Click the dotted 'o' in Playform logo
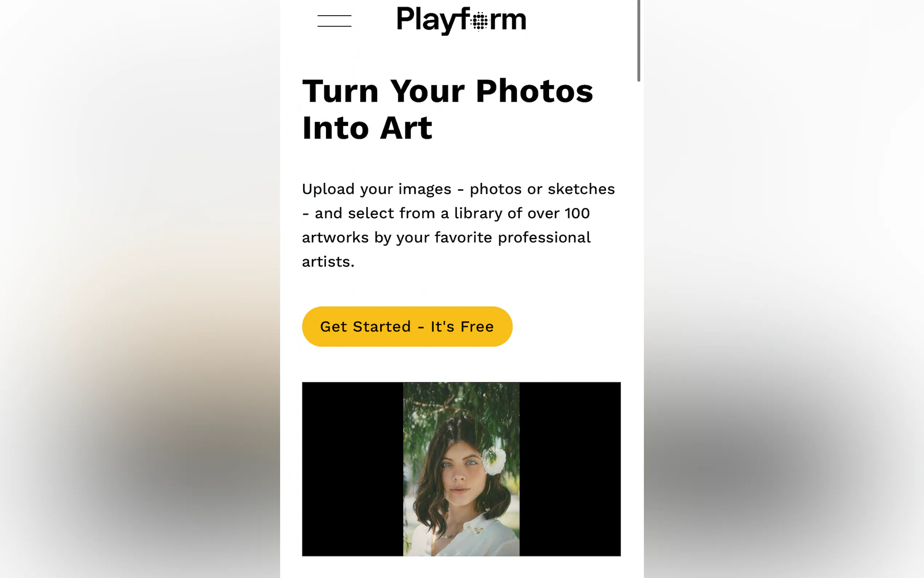 pyautogui.click(x=480, y=21)
